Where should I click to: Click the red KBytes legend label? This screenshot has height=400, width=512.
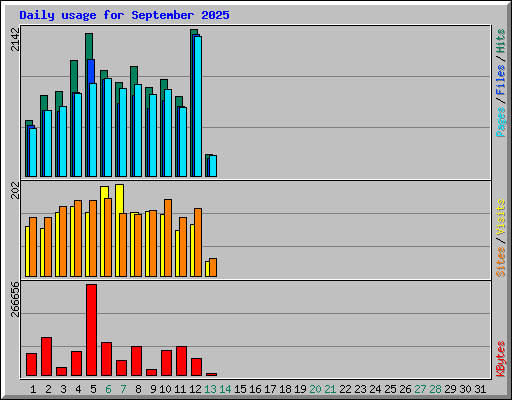click(x=501, y=359)
